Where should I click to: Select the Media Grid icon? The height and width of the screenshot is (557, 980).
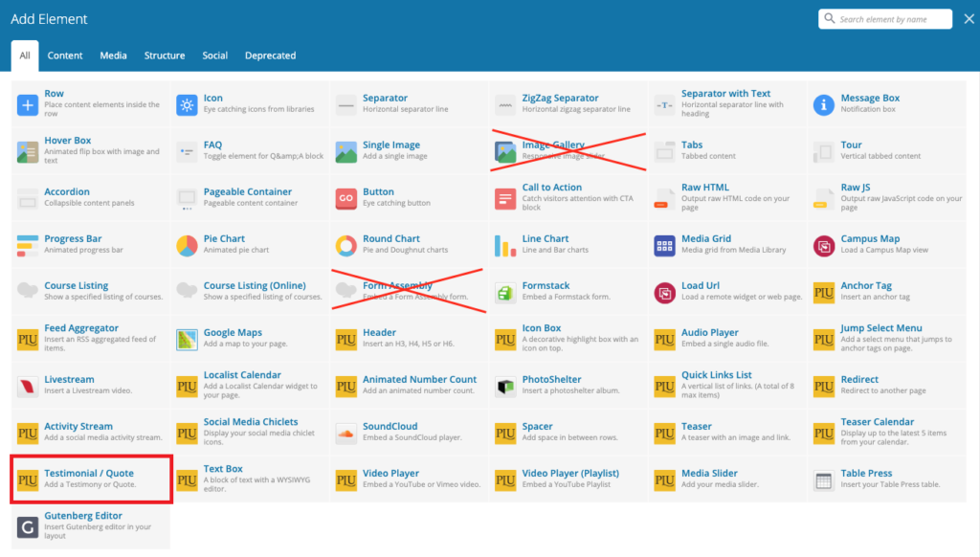[x=664, y=246]
